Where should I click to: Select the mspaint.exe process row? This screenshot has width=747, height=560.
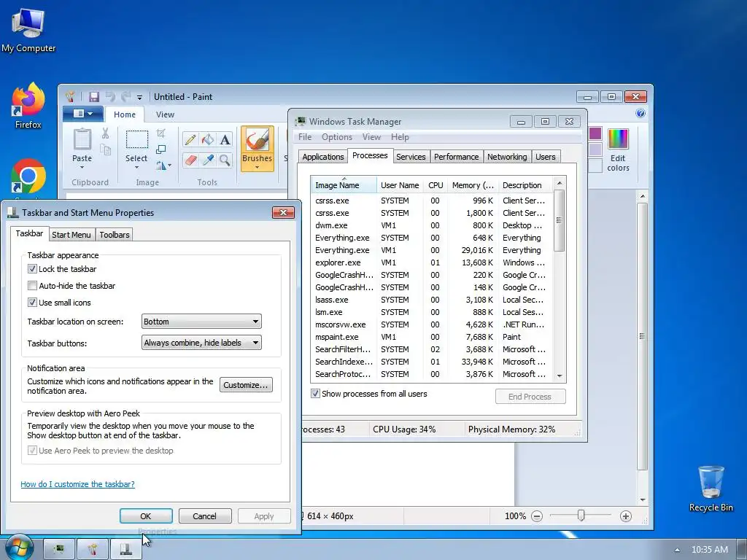point(432,337)
